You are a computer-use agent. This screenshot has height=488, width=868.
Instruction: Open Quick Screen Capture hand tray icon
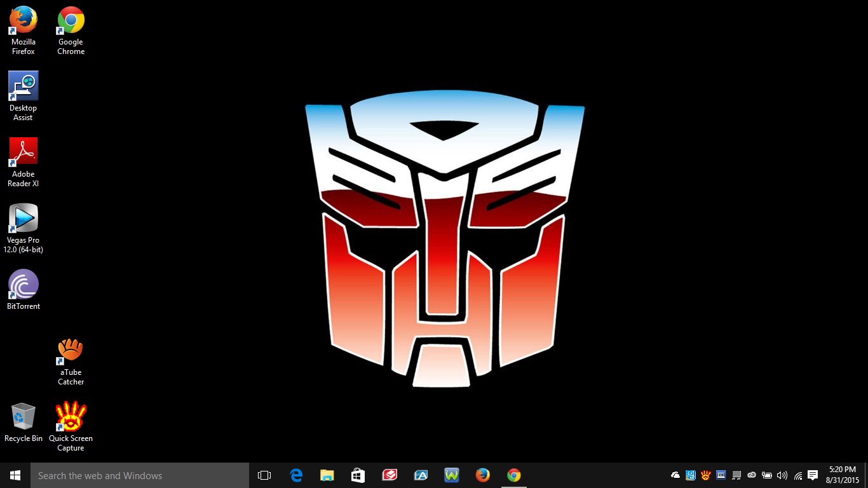pyautogui.click(x=706, y=475)
